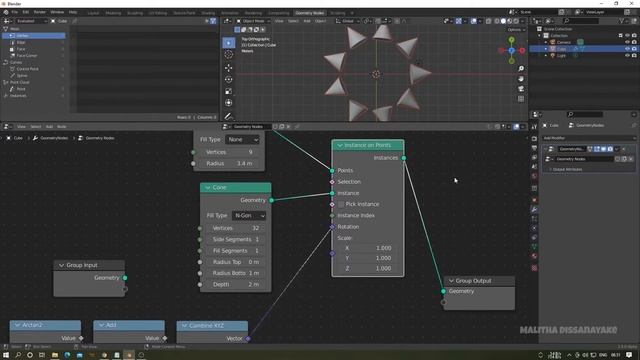Open the Physics properties tab icon
The height and width of the screenshot is (360, 640).
[534, 228]
